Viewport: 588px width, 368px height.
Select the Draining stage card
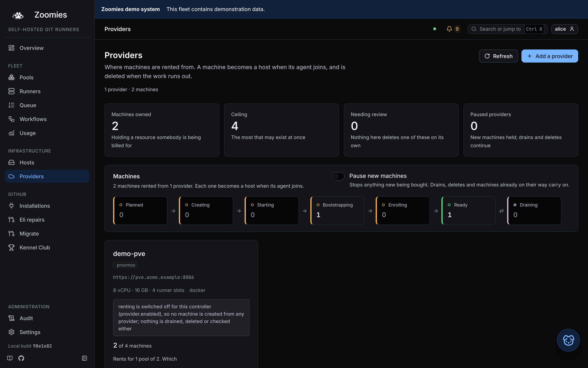coord(534,211)
